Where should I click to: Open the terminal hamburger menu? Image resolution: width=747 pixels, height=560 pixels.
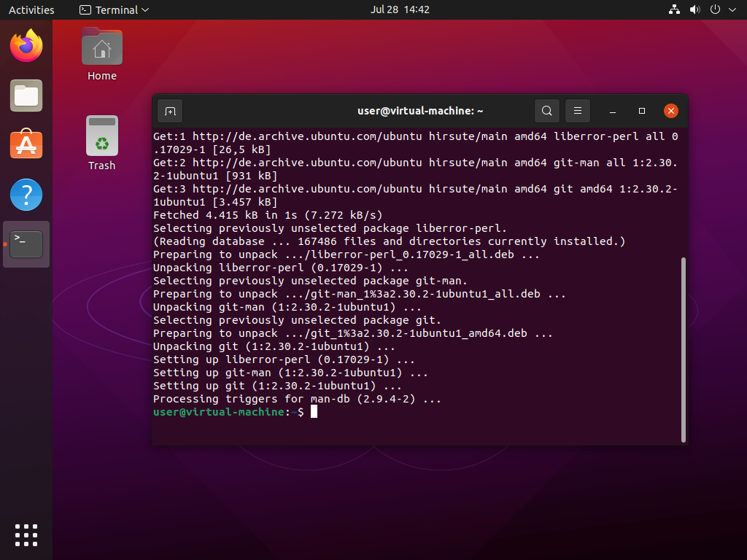coord(577,111)
